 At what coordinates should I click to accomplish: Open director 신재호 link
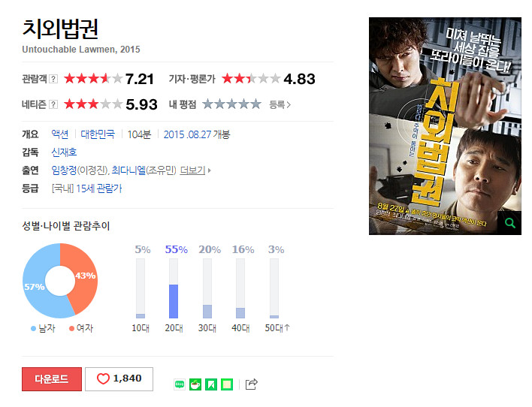(x=64, y=152)
